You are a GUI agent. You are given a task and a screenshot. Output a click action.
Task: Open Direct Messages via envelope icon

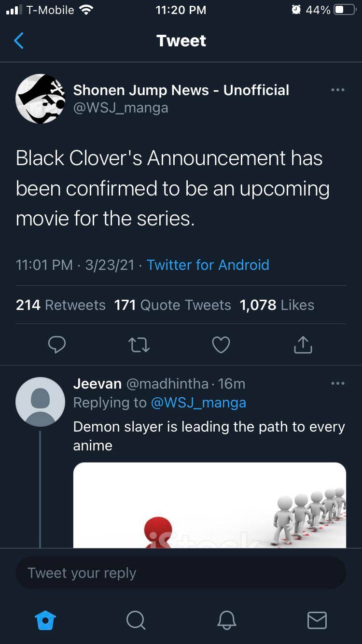pos(317,621)
